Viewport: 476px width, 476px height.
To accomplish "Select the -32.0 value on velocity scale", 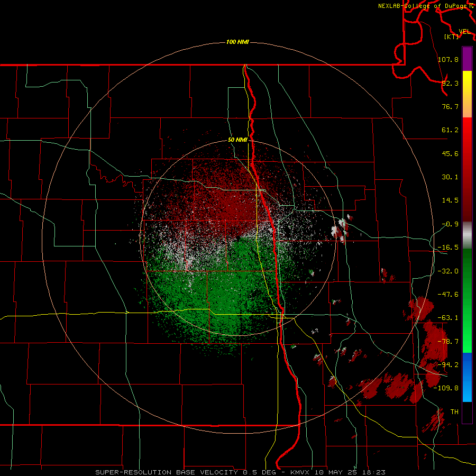I will tap(448, 271).
